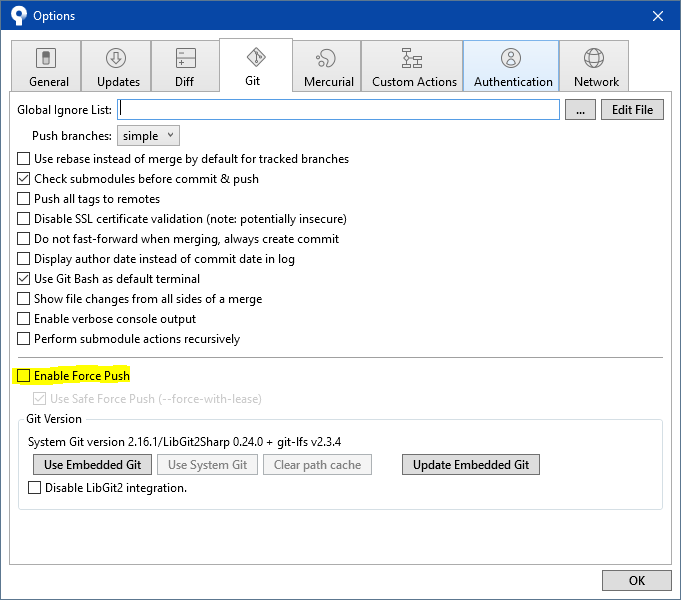Enable Show file changes from all sides
The height and width of the screenshot is (600, 681).
(x=23, y=298)
